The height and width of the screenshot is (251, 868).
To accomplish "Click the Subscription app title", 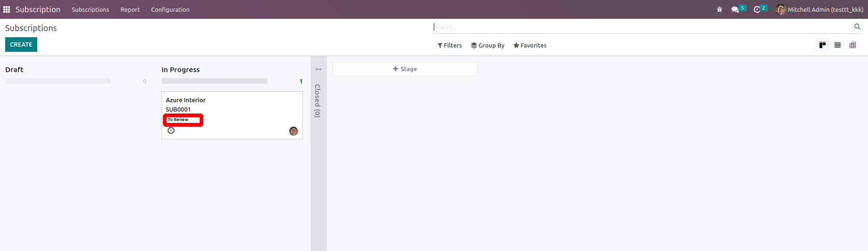I will point(38,9).
